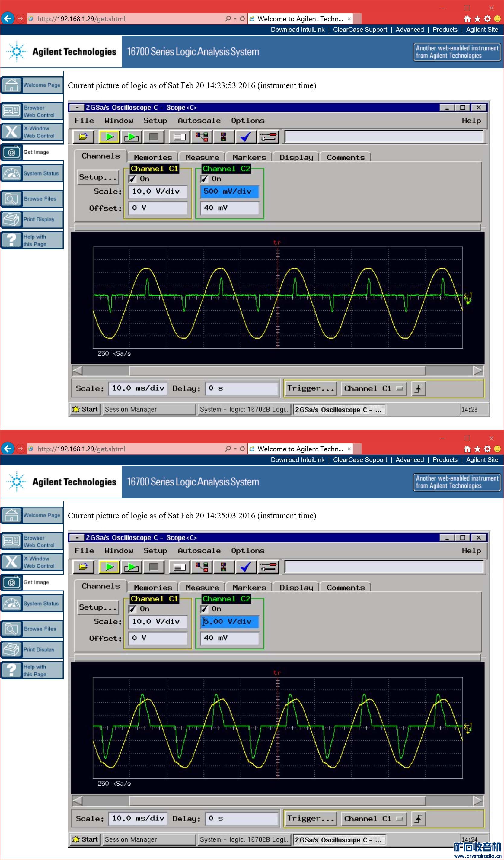Click the Setup... button in the upper scope
The height and width of the screenshot is (860, 504).
(98, 177)
